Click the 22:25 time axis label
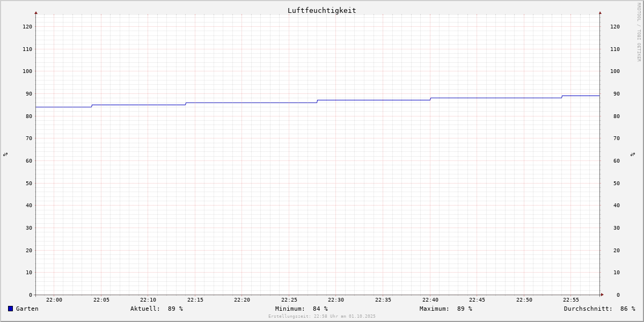This screenshot has height=322, width=644. (x=289, y=300)
